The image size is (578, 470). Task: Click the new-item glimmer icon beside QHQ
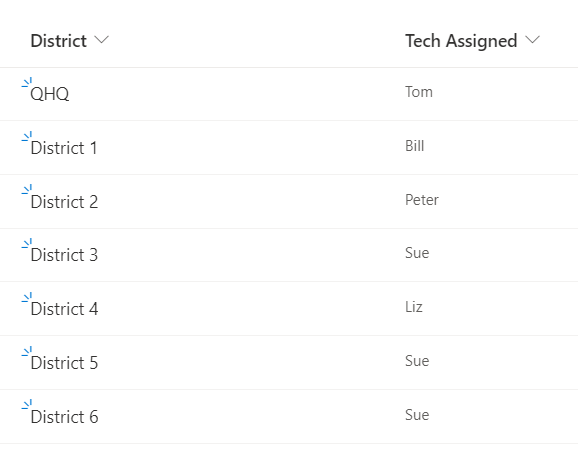[x=27, y=83]
